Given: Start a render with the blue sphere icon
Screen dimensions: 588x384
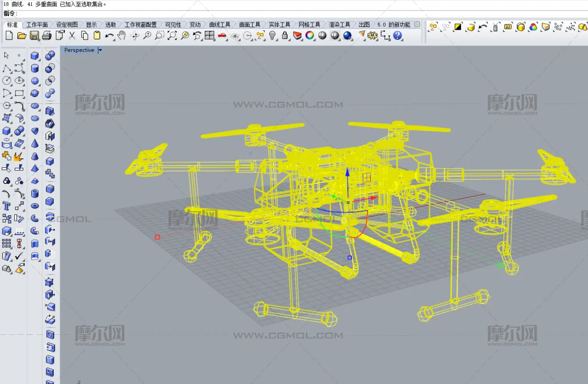Looking at the screenshot, I should [347, 35].
